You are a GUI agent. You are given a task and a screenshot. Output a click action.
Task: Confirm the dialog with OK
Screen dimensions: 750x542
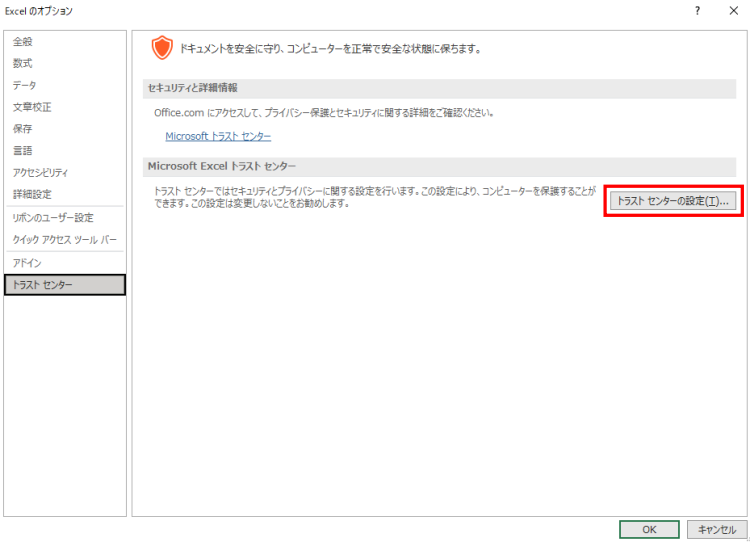(x=648, y=529)
